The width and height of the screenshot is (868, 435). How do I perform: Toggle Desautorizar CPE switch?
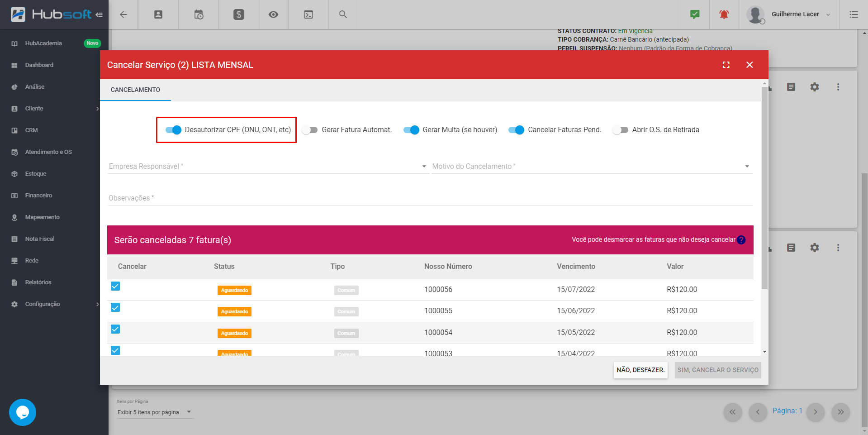[x=173, y=130]
